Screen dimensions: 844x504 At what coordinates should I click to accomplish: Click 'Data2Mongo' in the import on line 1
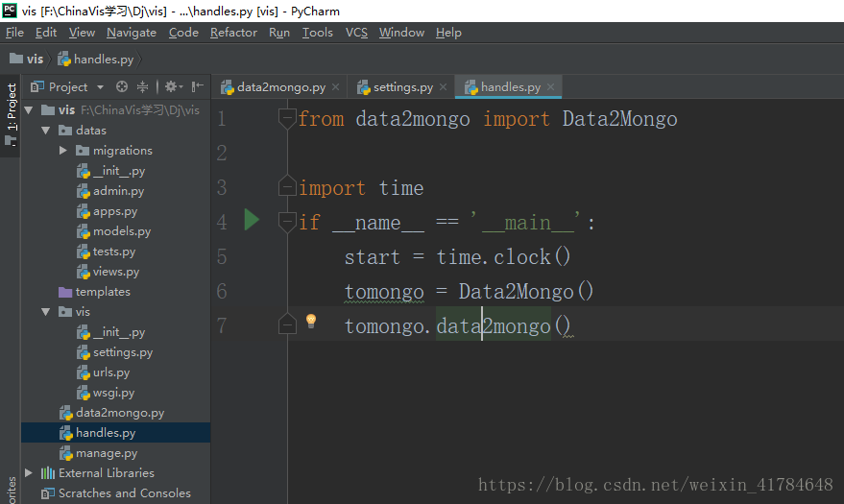619,119
